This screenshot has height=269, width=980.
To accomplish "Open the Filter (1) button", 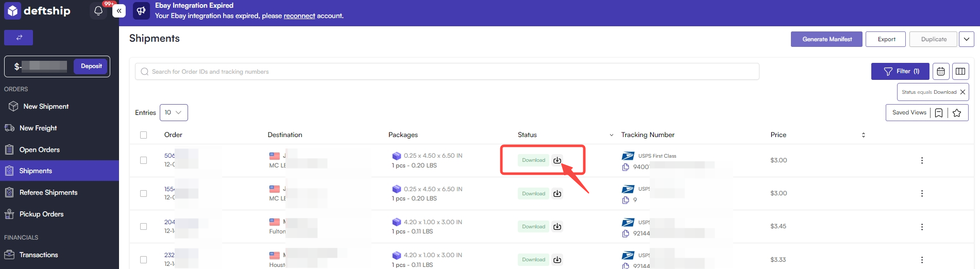I will 900,72.
